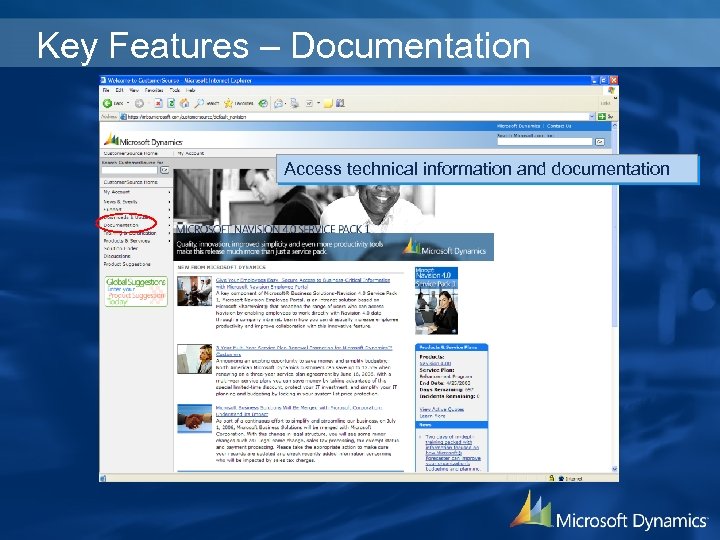Click the browser Back arrow icon
The image size is (720, 540).
(107, 104)
